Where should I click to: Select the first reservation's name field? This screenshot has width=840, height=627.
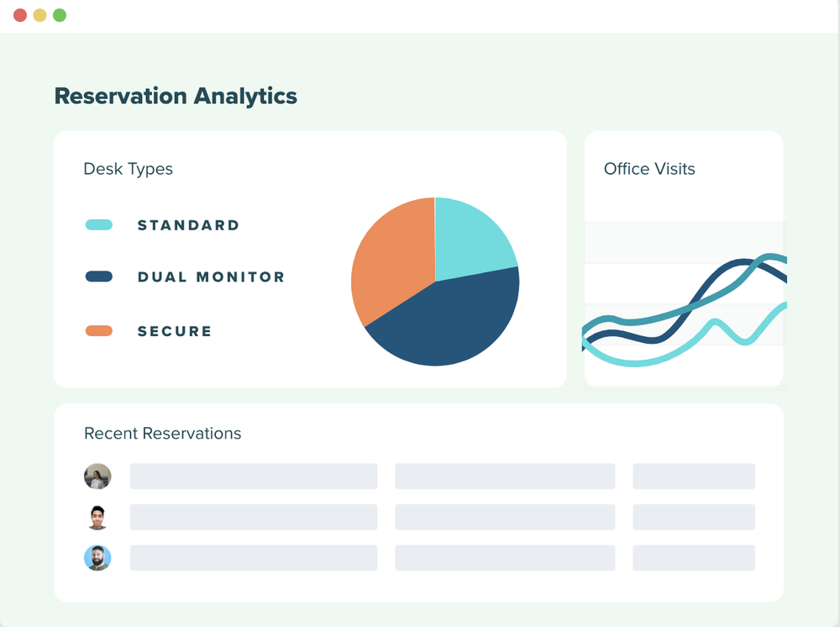pyautogui.click(x=253, y=477)
